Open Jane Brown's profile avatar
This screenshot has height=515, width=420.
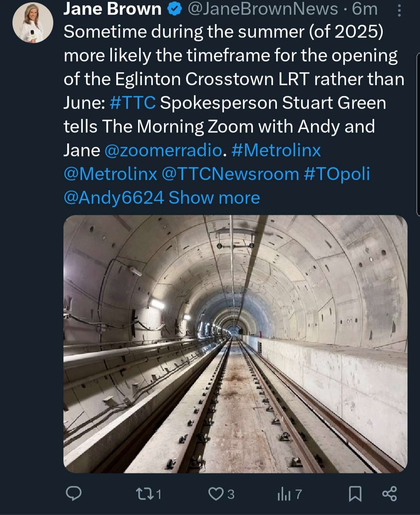click(x=33, y=23)
